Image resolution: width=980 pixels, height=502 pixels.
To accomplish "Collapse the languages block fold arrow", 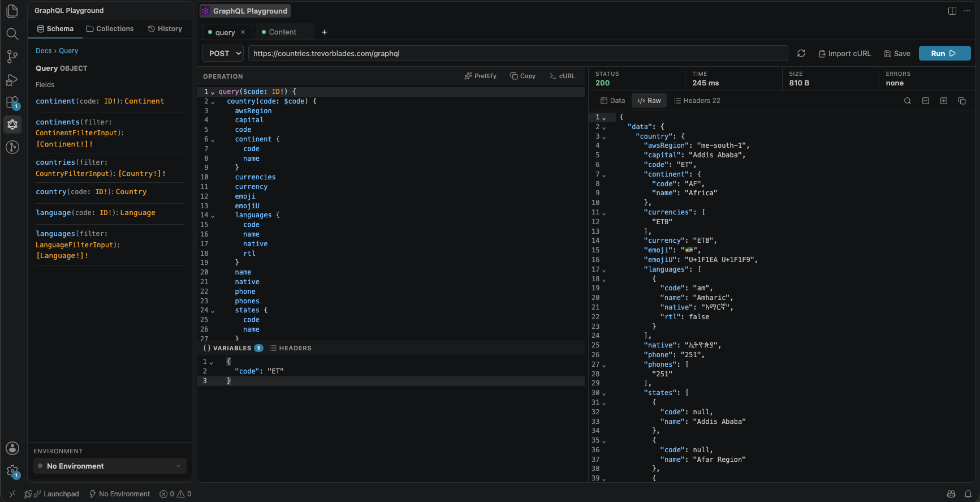I will pyautogui.click(x=213, y=216).
